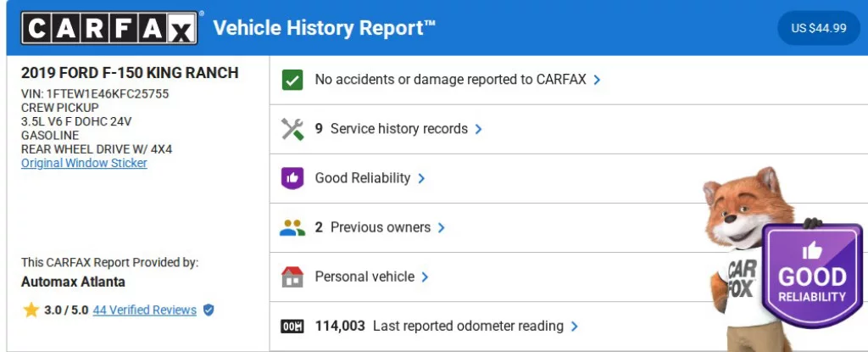Expand the last reported odometer chevron
868x352 pixels.
click(575, 326)
